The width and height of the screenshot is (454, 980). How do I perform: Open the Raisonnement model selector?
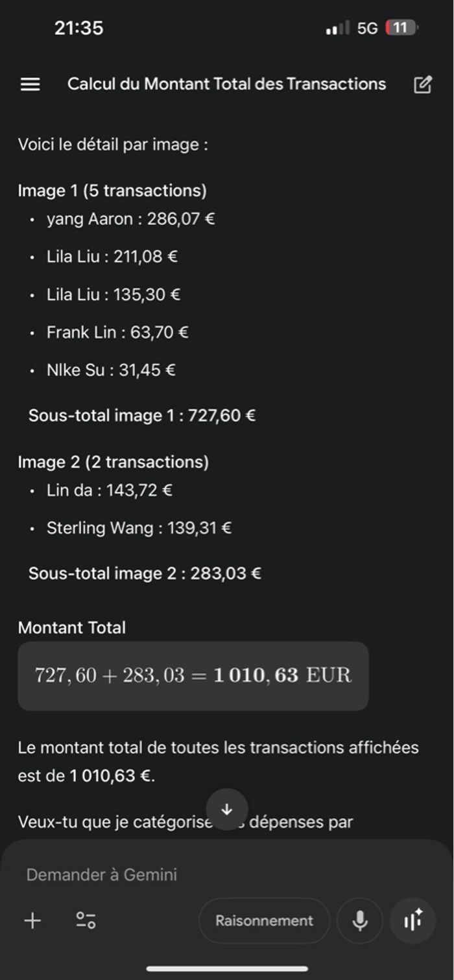click(x=264, y=920)
